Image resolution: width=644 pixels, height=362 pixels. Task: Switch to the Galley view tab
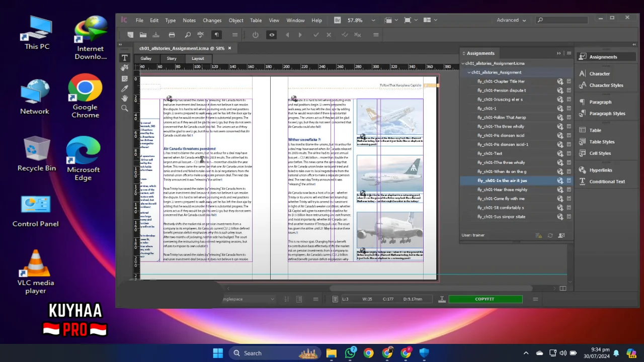pyautogui.click(x=146, y=58)
